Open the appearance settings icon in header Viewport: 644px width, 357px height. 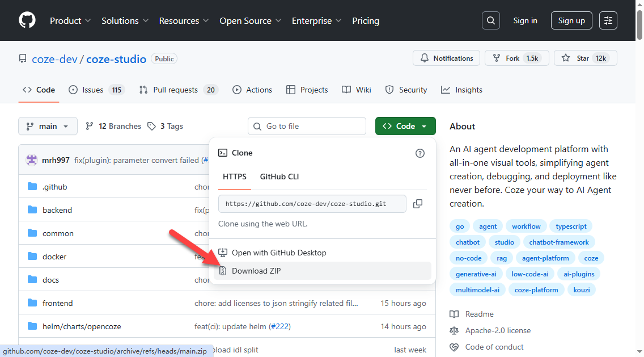pos(608,20)
